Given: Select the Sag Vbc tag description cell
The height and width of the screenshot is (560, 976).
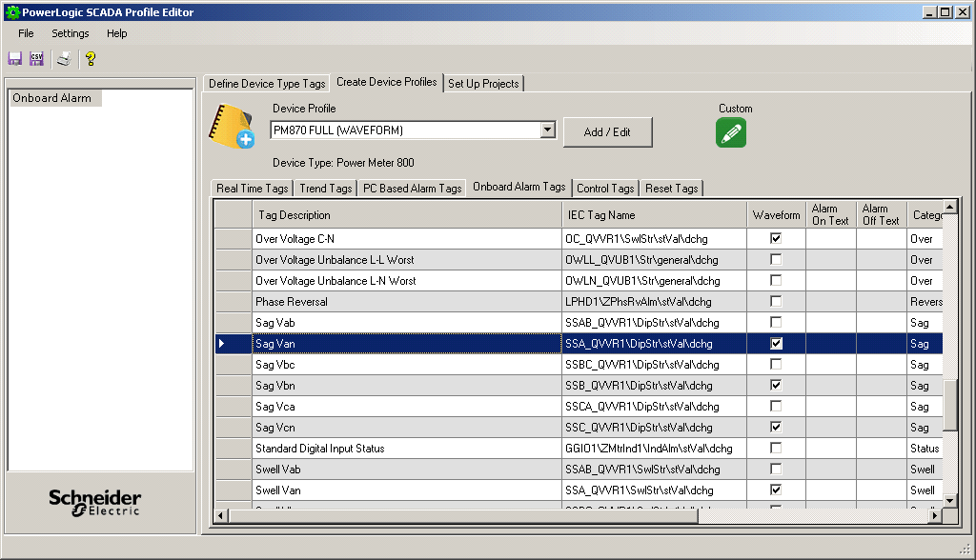Looking at the screenshot, I should click(x=407, y=365).
